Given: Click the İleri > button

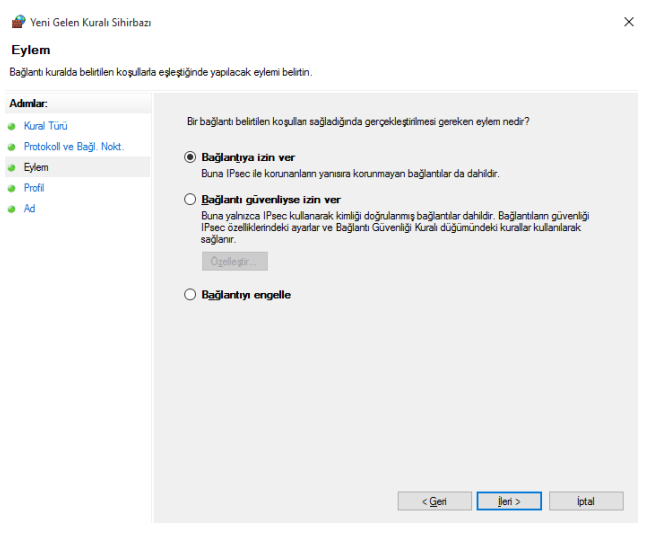Looking at the screenshot, I should click(509, 501).
